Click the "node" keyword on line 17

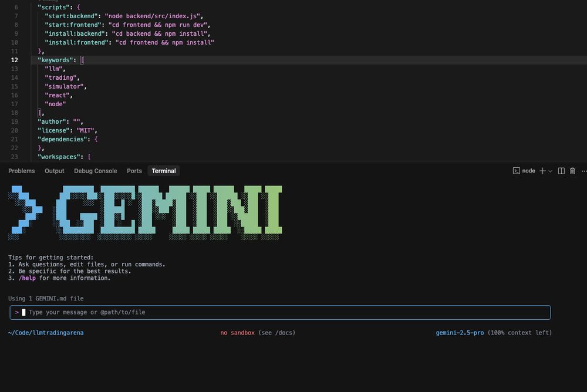pyautogui.click(x=55, y=104)
